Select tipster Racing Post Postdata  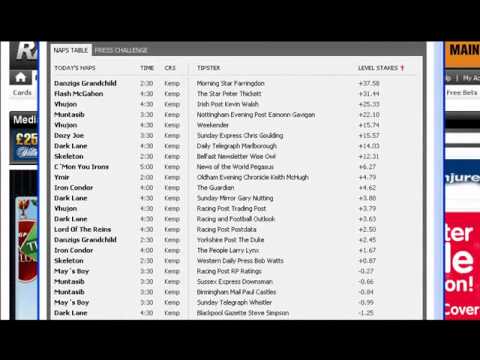[227, 229]
